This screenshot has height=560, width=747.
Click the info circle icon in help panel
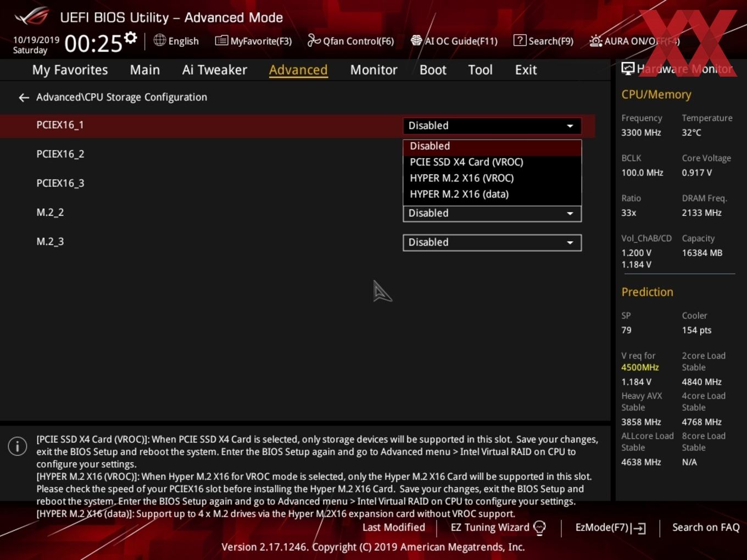(18, 446)
